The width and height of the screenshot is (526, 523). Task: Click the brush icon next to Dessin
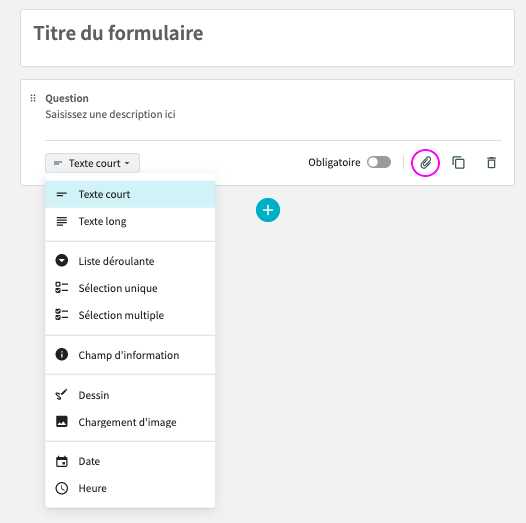coord(61,395)
